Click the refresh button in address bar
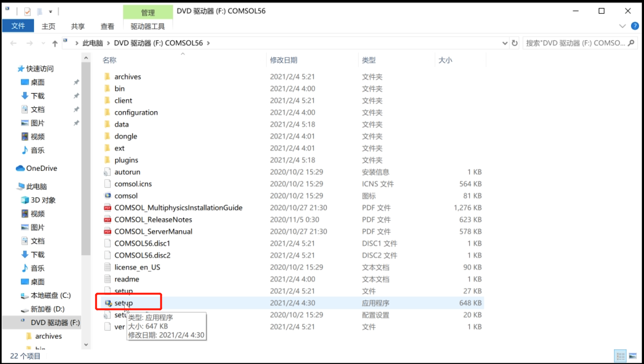The width and height of the screenshot is (644, 364). [514, 43]
